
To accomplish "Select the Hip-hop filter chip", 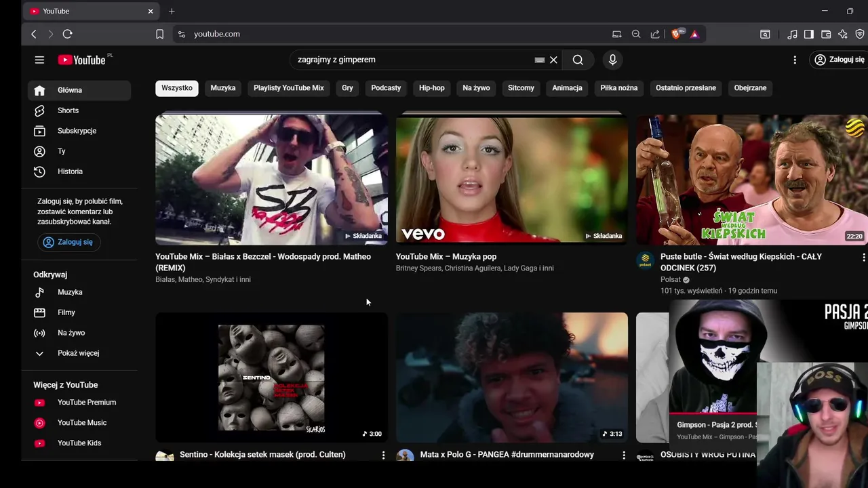I will (432, 88).
